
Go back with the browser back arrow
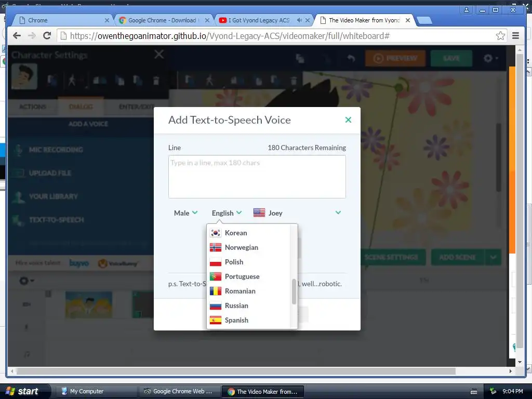click(x=17, y=35)
